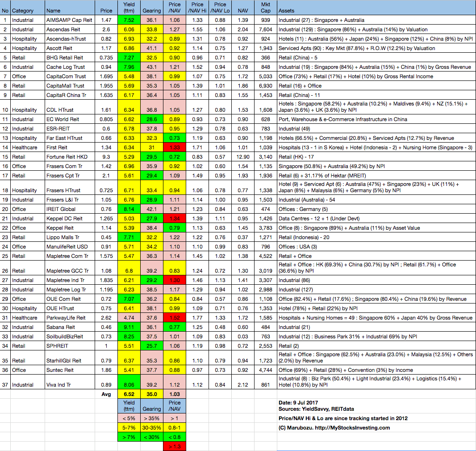Click the 'Mapletree GCC Tr' cell
The width and height of the screenshot is (476, 451).
coord(70,268)
